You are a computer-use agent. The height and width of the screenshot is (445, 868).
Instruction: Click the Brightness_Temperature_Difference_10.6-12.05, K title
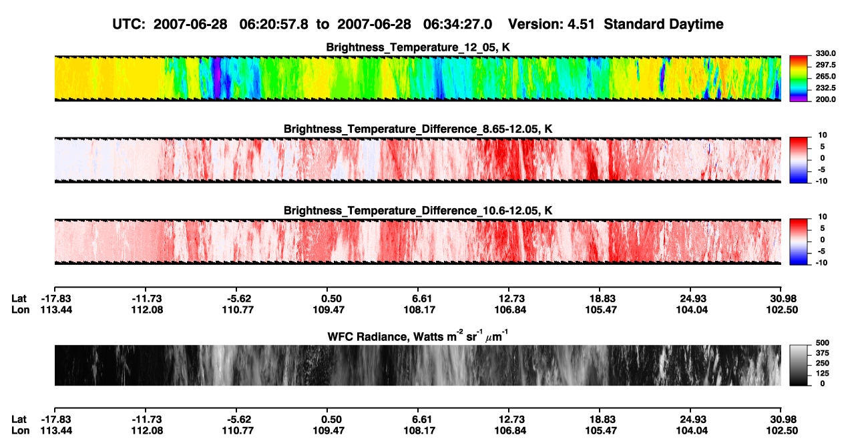point(418,211)
